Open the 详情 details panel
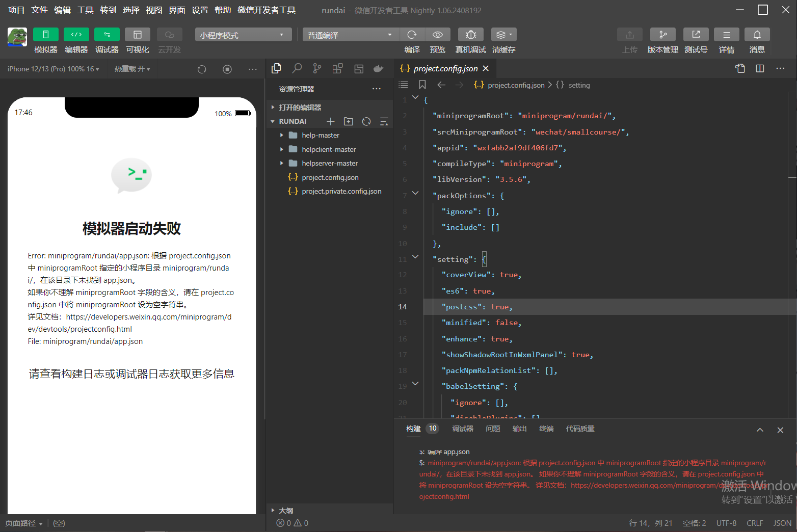Image resolution: width=797 pixels, height=532 pixels. [x=727, y=35]
